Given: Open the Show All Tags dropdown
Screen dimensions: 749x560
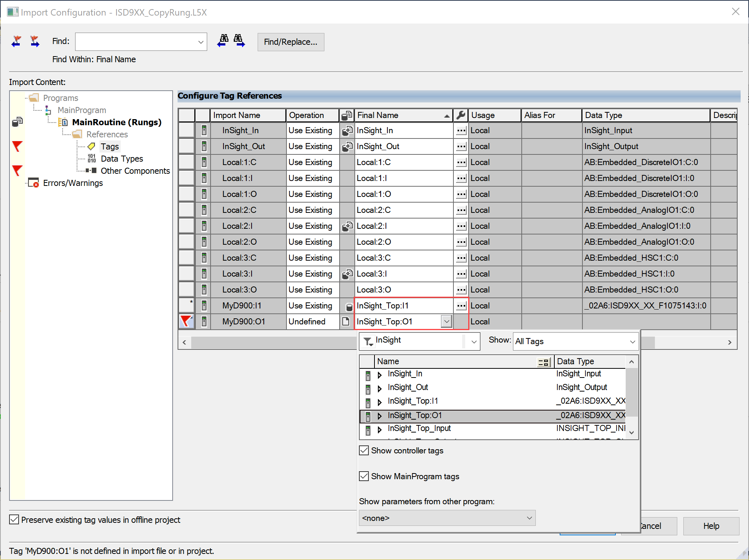Looking at the screenshot, I should click(x=575, y=341).
